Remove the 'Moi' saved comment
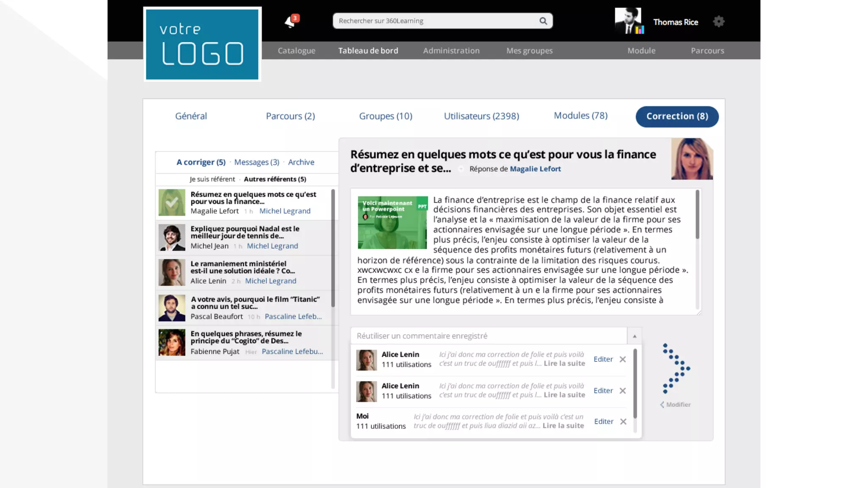Viewport: 868px width, 488px height. [x=623, y=421]
